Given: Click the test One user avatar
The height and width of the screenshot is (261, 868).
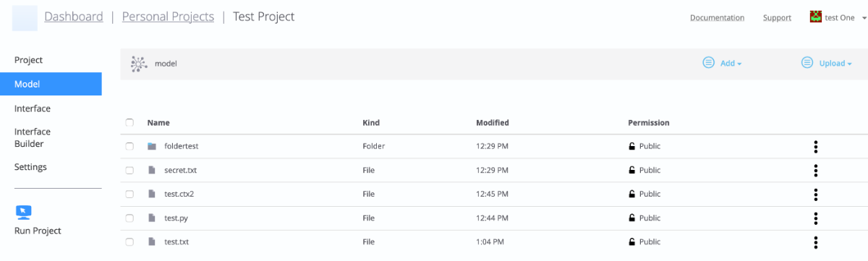Looking at the screenshot, I should (816, 17).
